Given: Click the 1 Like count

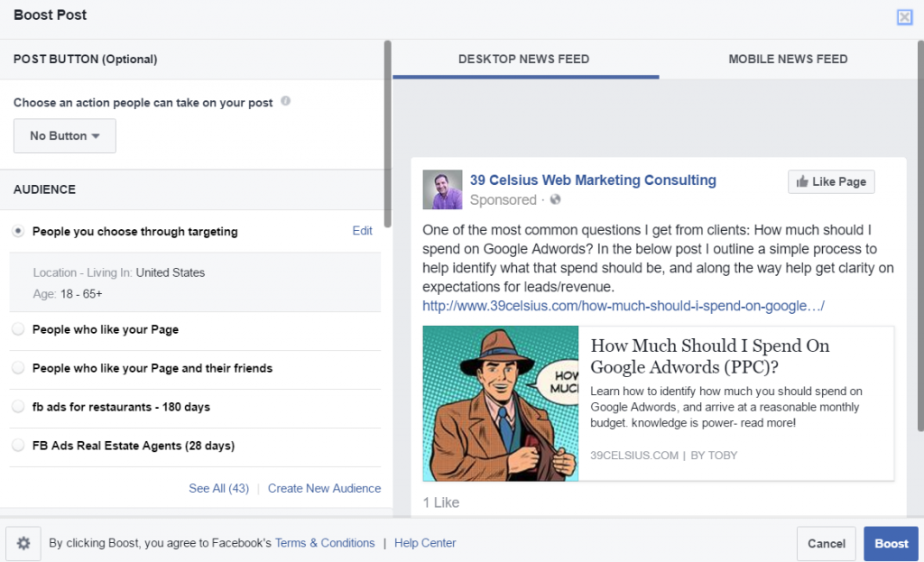Looking at the screenshot, I should click(x=440, y=502).
